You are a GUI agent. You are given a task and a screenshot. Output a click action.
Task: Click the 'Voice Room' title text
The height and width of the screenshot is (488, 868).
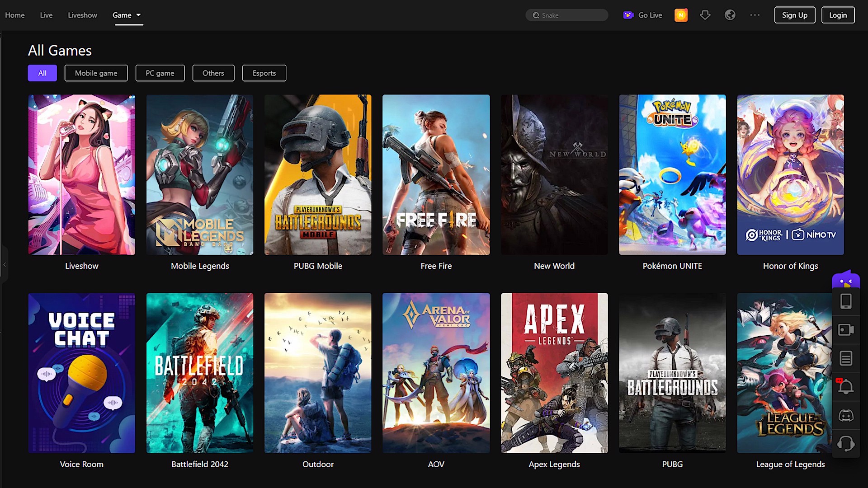81,465
